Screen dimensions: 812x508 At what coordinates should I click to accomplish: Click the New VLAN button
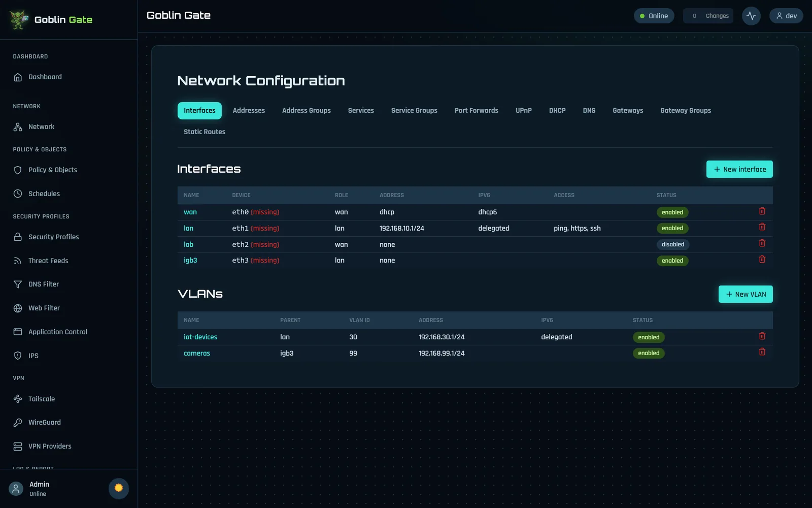click(746, 294)
